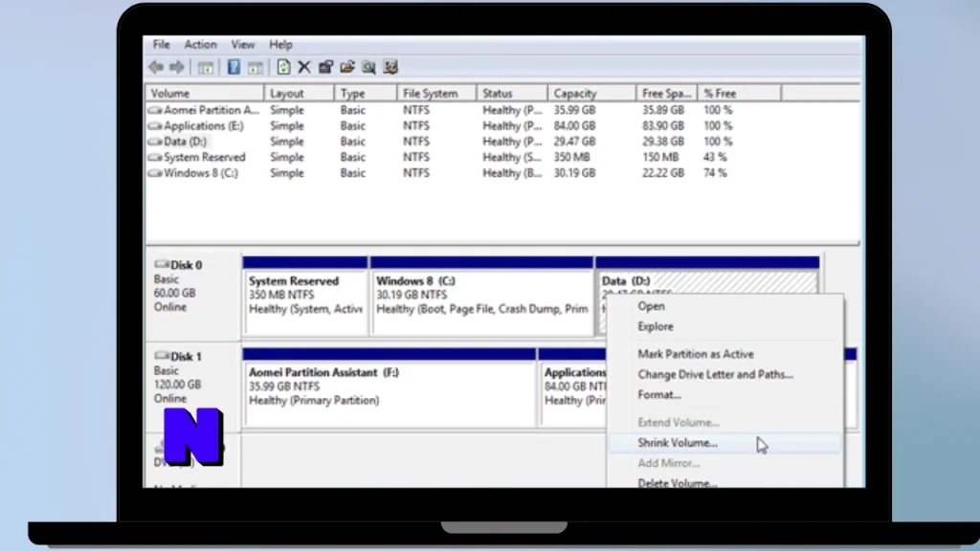Image resolution: width=980 pixels, height=551 pixels.
Task: Open the File menu
Action: pos(161,44)
